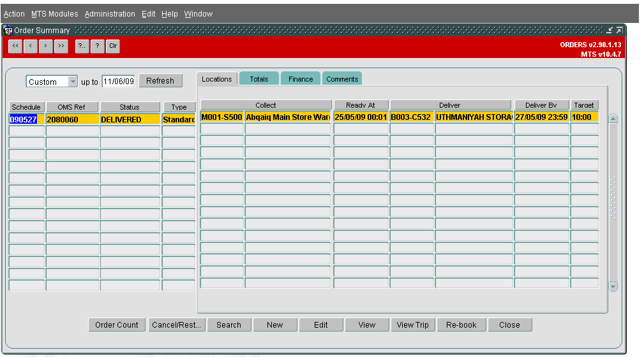Click the View Trip button
Image resolution: width=644 pixels, height=357 pixels.
point(413,325)
